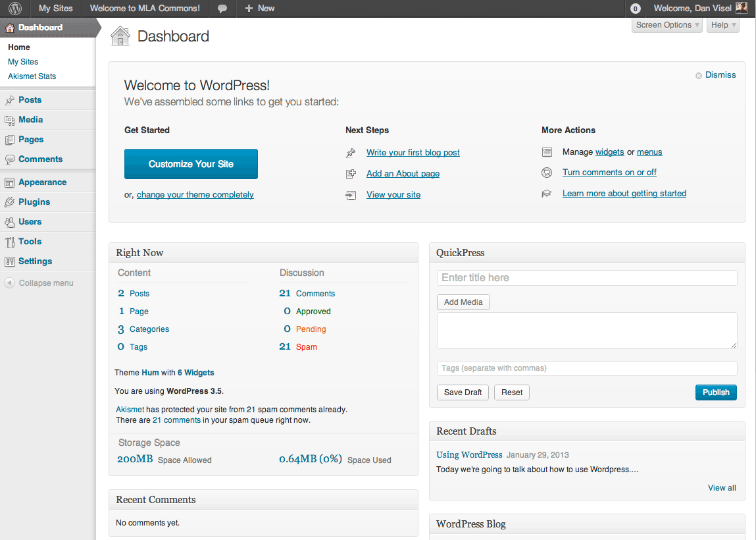Screen dimensions: 756x540
Task: Collapse the admin sidebar menu
Action: pyautogui.click(x=38, y=283)
